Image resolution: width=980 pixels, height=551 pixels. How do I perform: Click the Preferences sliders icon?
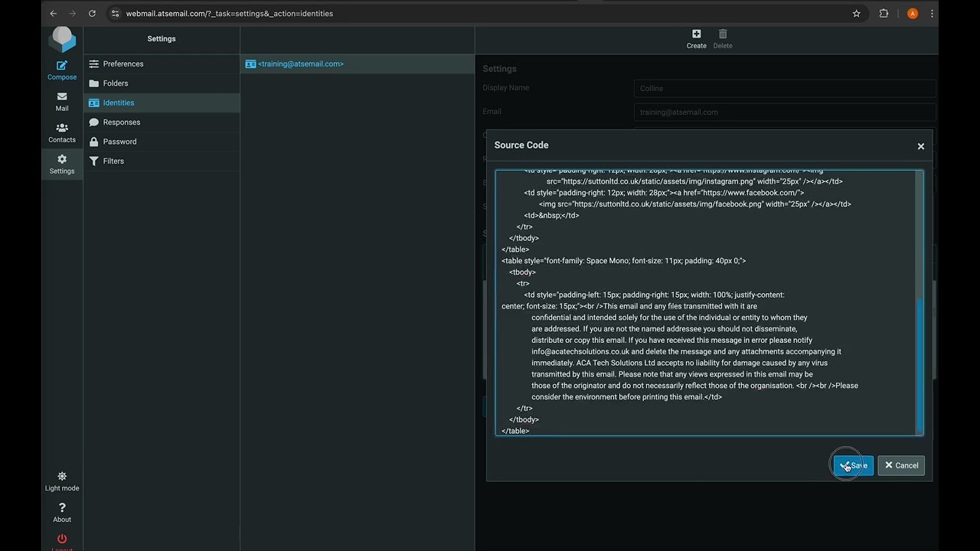click(x=94, y=64)
